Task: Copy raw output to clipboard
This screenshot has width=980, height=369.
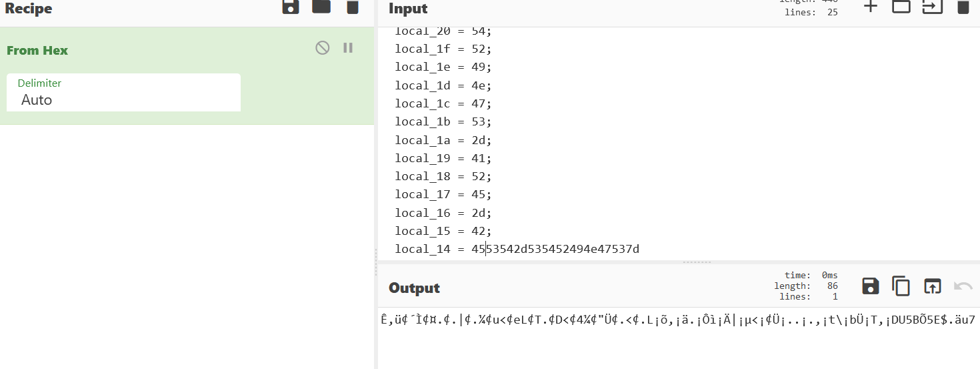Action: click(901, 286)
